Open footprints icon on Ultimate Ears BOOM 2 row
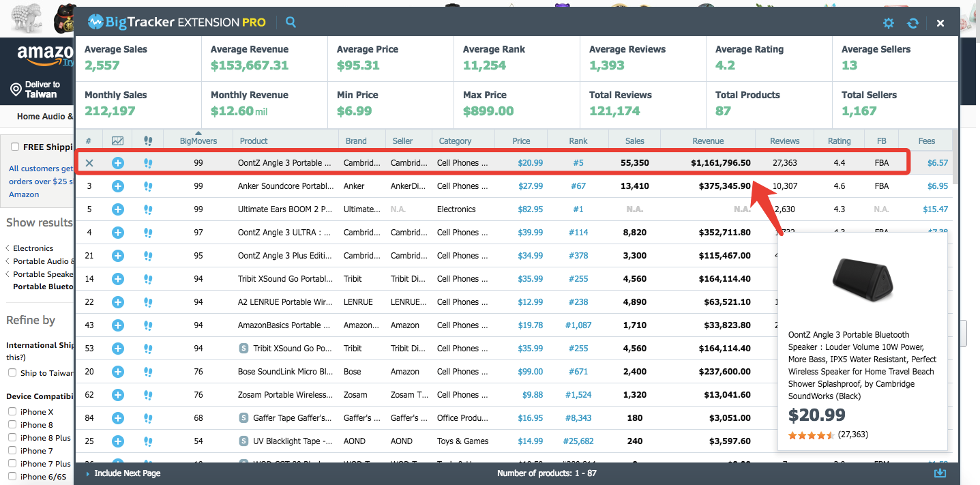The height and width of the screenshot is (485, 980). tap(149, 209)
